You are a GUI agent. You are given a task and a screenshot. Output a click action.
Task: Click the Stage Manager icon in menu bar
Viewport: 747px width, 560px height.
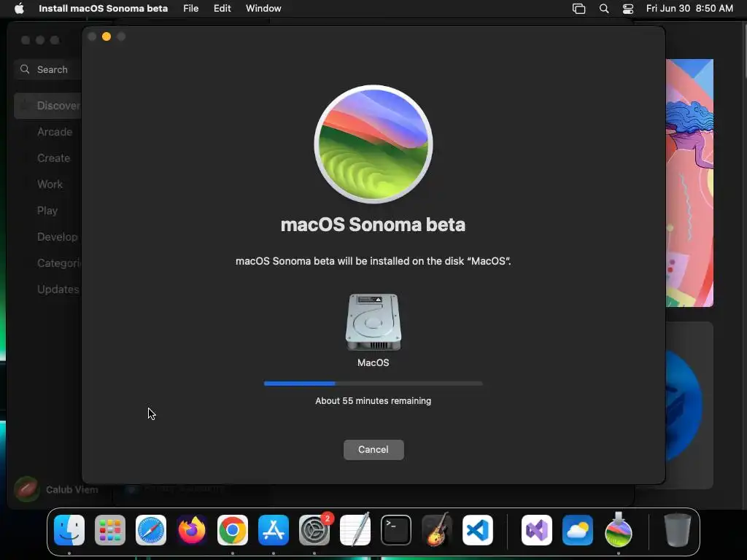(578, 9)
